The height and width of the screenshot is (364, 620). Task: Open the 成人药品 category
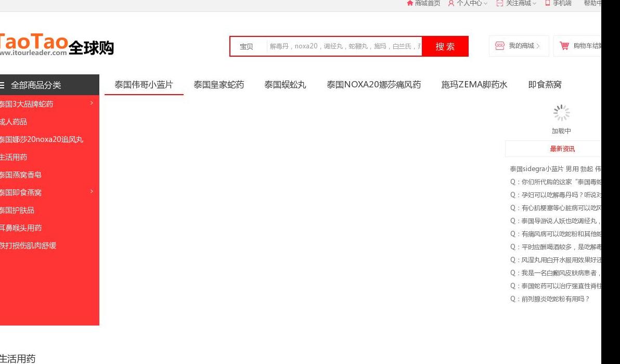14,122
